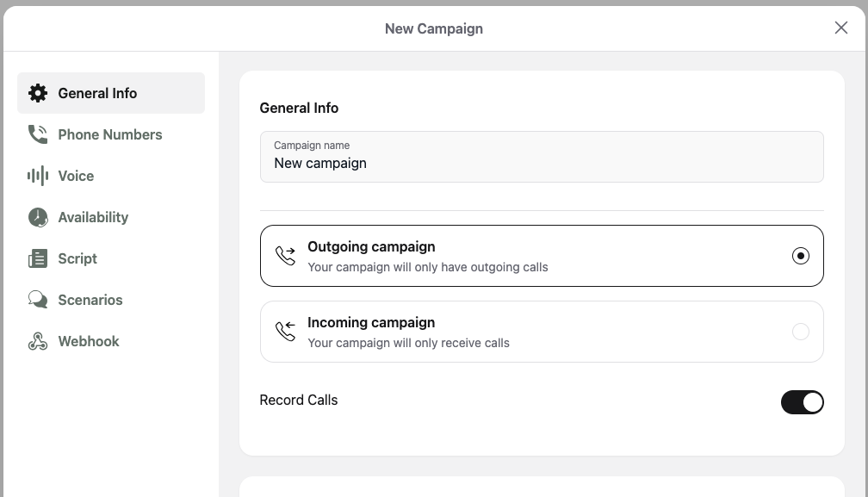Viewport: 868px width, 497px height.
Task: Click the incoming call arrow phone icon
Action: [285, 332]
